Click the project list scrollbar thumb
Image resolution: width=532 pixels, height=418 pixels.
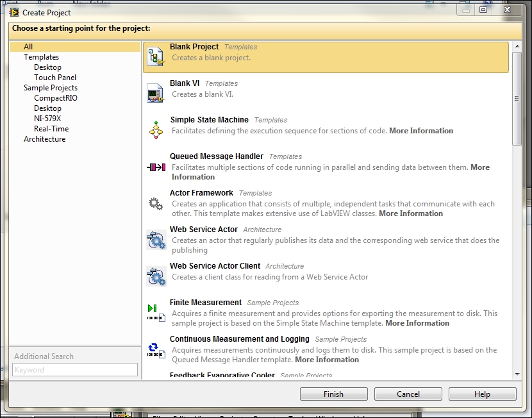click(517, 98)
